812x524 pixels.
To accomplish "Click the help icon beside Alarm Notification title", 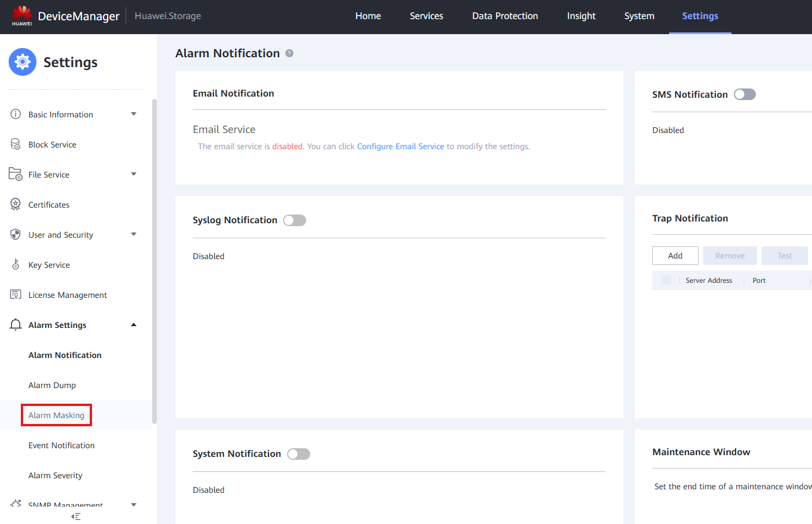I will click(x=289, y=53).
